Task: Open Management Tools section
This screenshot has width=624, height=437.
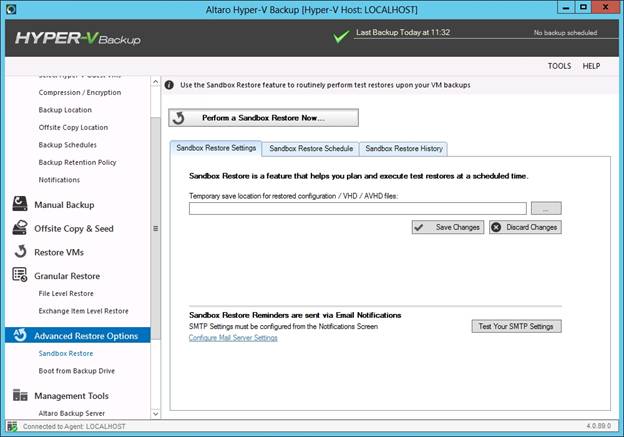Action: click(x=72, y=396)
